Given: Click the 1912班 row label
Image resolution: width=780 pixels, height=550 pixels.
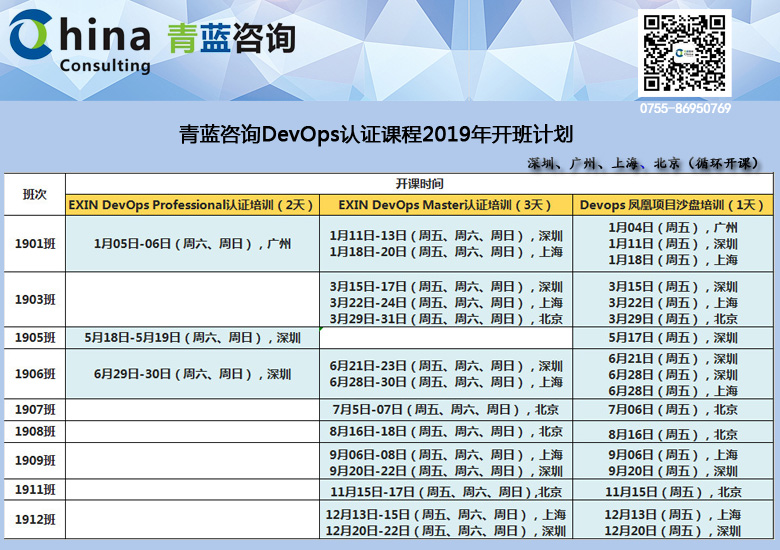Looking at the screenshot, I should click(34, 521).
